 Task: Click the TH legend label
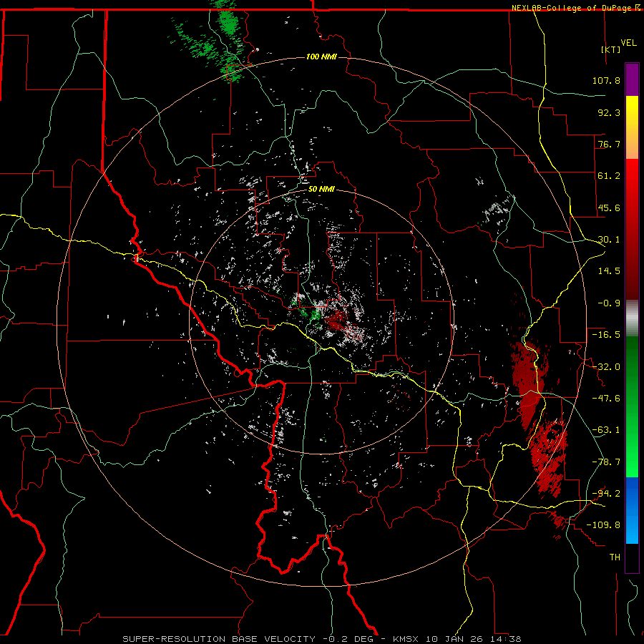coord(615,557)
